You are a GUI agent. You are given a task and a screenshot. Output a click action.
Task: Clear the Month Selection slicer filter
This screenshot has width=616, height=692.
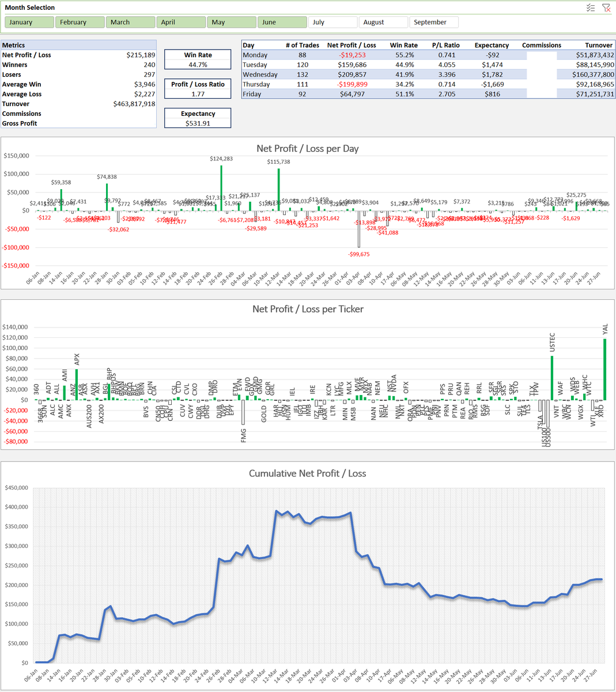click(x=606, y=7)
